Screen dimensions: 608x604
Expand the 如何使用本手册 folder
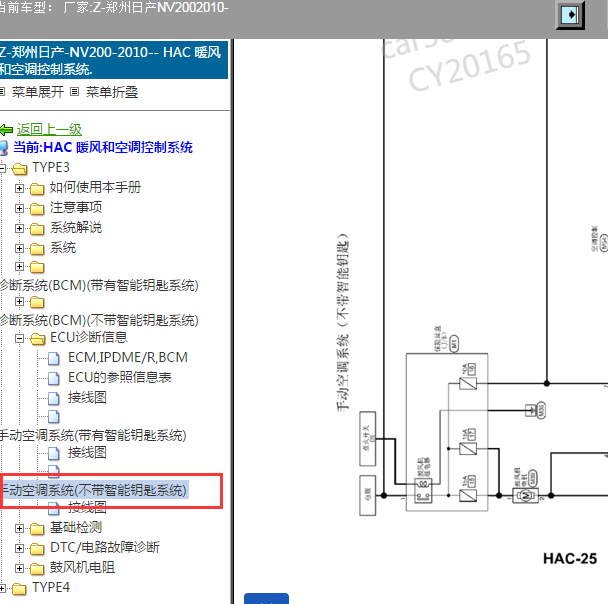tap(19, 188)
